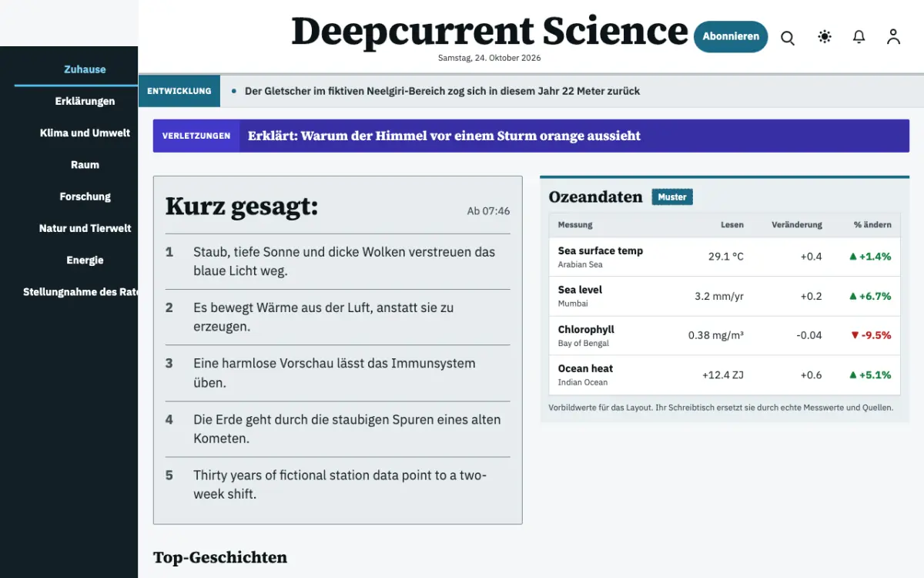Go to Deepcurrent Science homepage logo
924x578 pixels.
click(490, 32)
